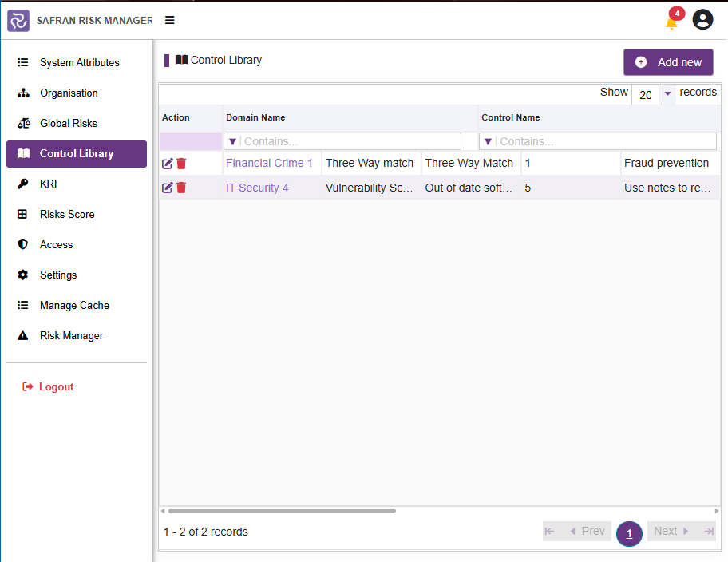The width and height of the screenshot is (728, 562).
Task: Edit the IT Security 4 record
Action: [167, 188]
